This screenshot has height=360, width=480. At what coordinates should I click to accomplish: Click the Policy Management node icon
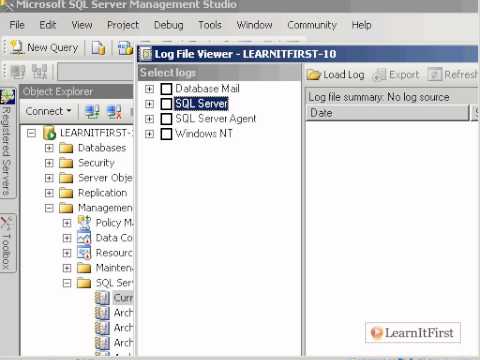click(84, 222)
